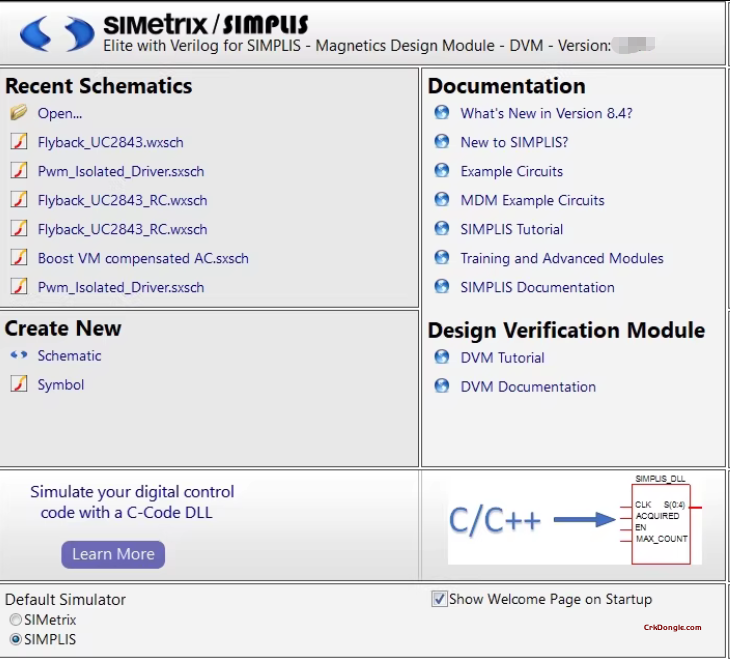Screen dimensions: 730x660
Task: Click the globe icon beside Training and Advanced Modules
Action: click(x=442, y=257)
